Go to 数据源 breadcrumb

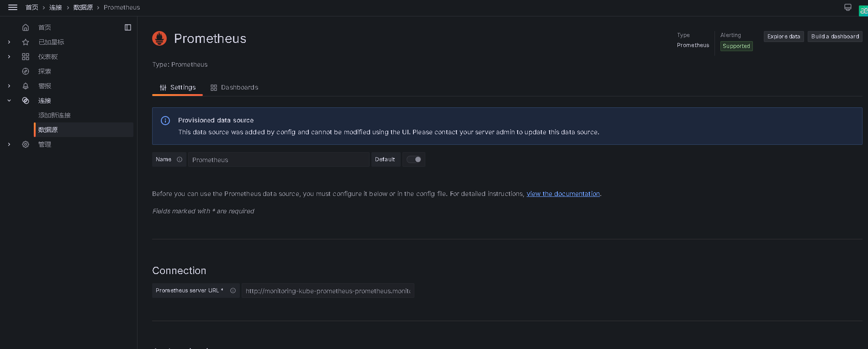click(83, 7)
